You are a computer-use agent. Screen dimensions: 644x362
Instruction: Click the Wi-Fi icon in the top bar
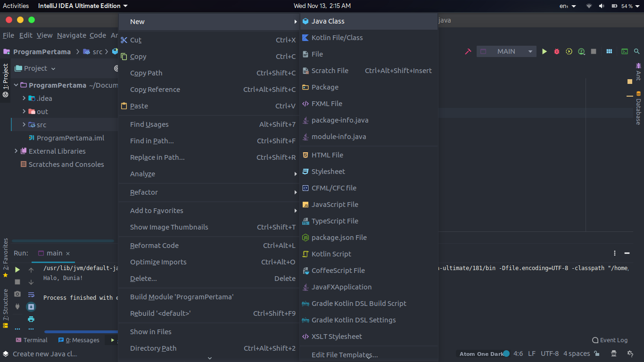589,6
